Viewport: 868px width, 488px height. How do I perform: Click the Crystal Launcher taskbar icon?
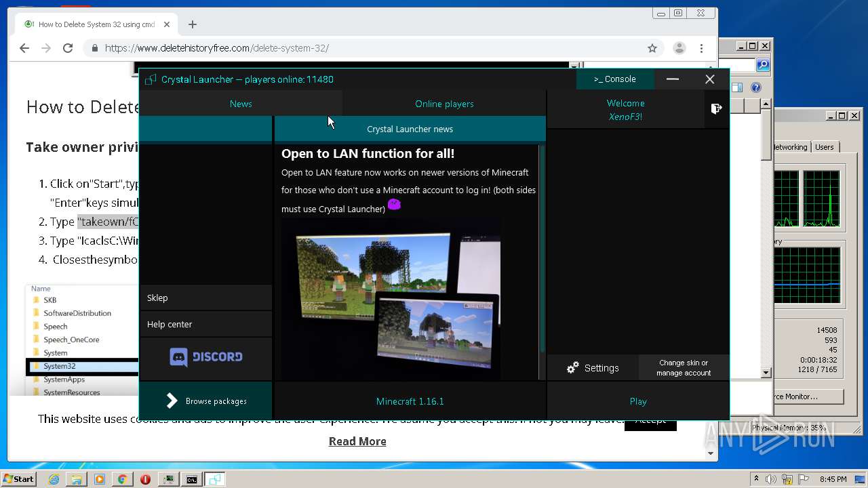tap(215, 479)
